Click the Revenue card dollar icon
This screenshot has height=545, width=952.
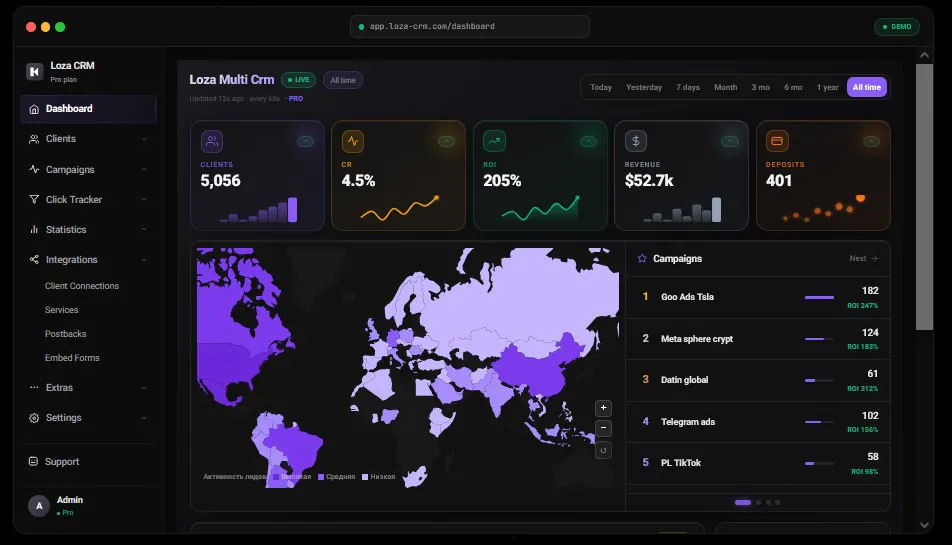tap(636, 141)
